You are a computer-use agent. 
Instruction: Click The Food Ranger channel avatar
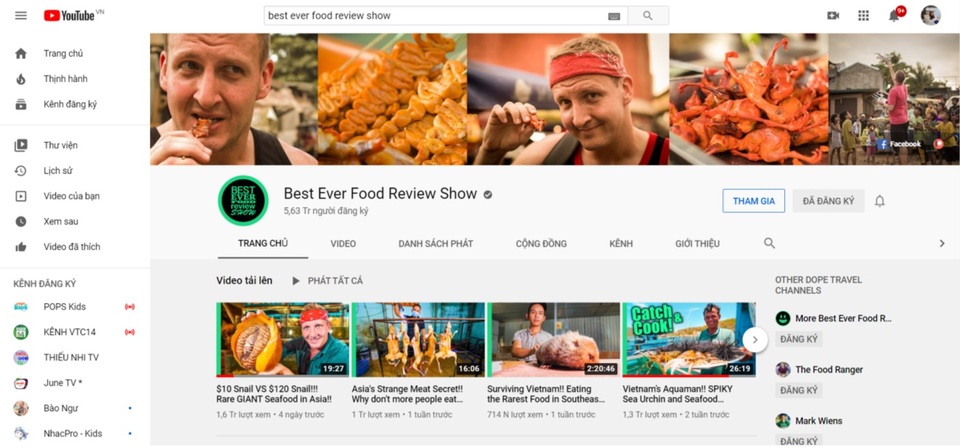(782, 370)
